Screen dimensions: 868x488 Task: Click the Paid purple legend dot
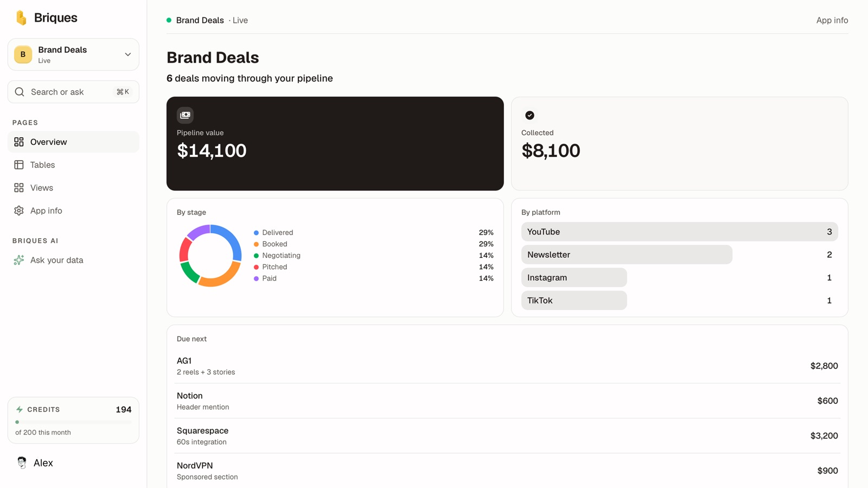coord(256,278)
